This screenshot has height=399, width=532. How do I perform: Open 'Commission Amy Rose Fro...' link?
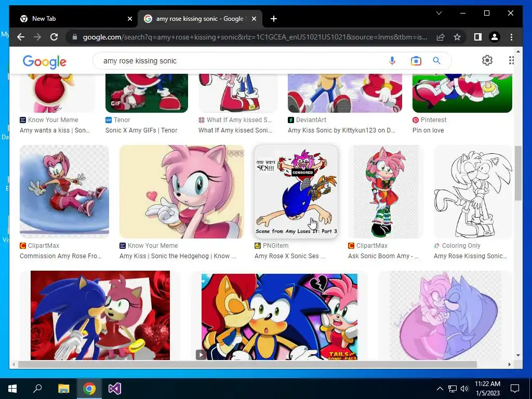61,256
